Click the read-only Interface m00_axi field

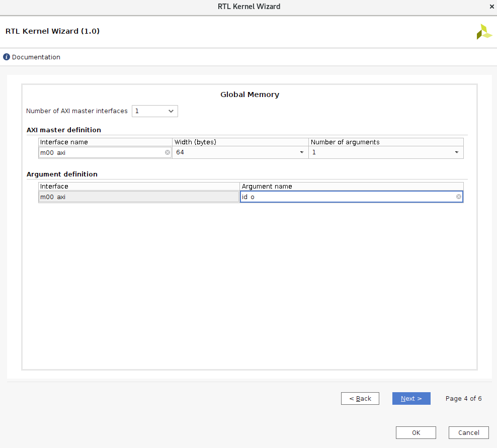click(x=139, y=197)
